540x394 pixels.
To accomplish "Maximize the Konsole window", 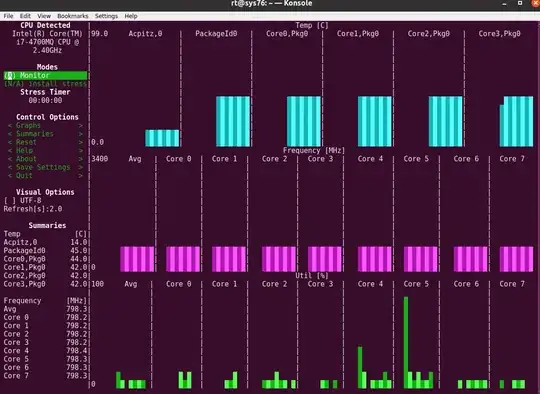I will point(520,3).
